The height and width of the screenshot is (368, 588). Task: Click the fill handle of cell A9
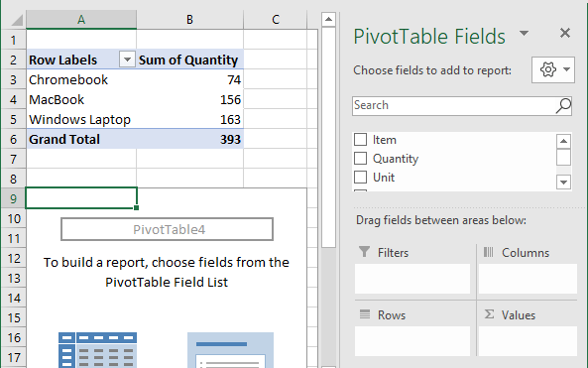pyautogui.click(x=136, y=208)
